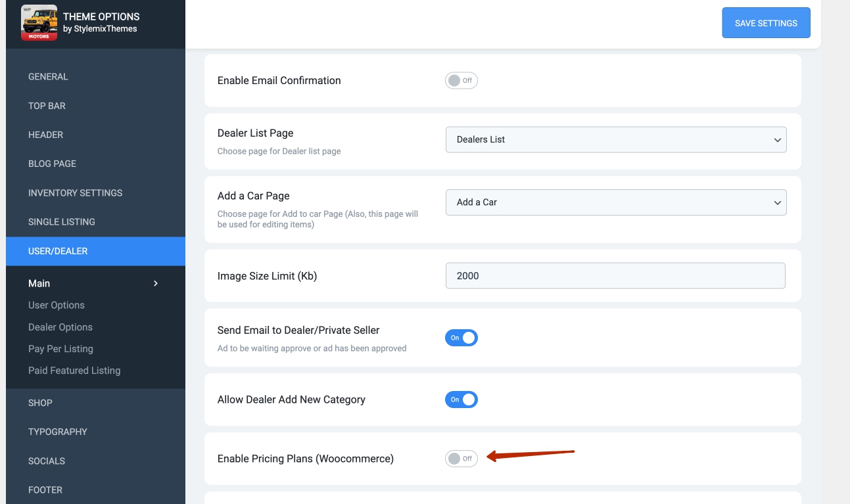This screenshot has width=850, height=504.
Task: Open Blog Page settings
Action: pyautogui.click(x=52, y=164)
